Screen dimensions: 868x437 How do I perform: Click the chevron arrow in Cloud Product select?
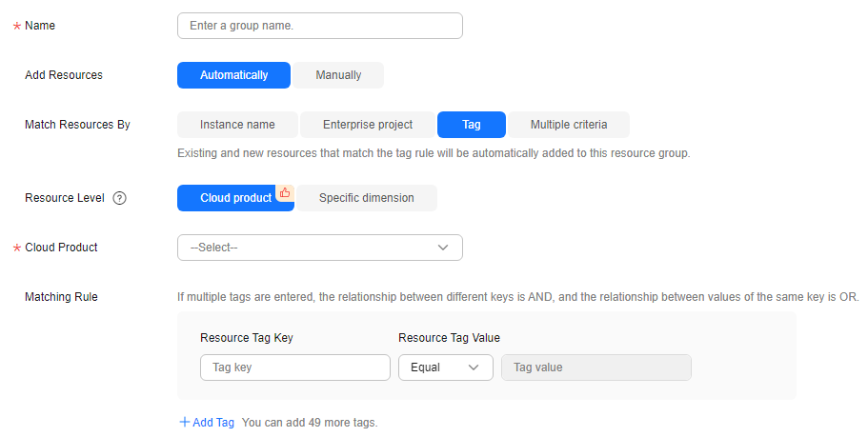pyautogui.click(x=443, y=248)
